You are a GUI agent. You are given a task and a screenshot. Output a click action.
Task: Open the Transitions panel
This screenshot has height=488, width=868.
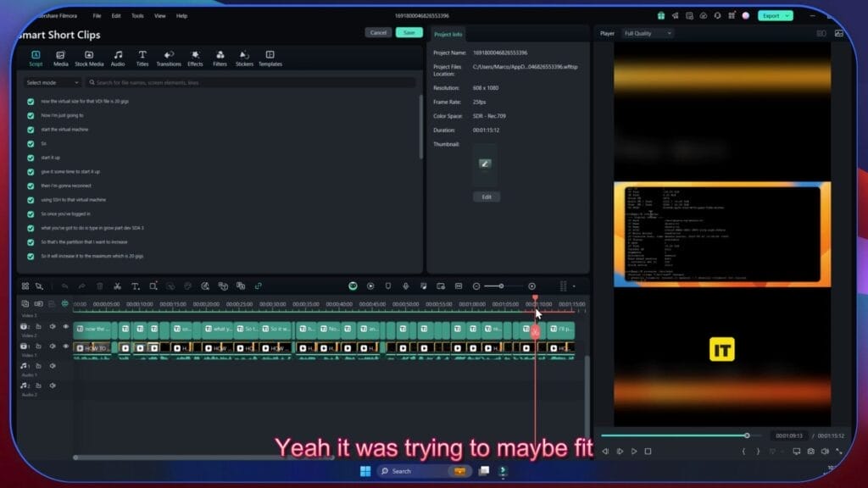tap(169, 58)
